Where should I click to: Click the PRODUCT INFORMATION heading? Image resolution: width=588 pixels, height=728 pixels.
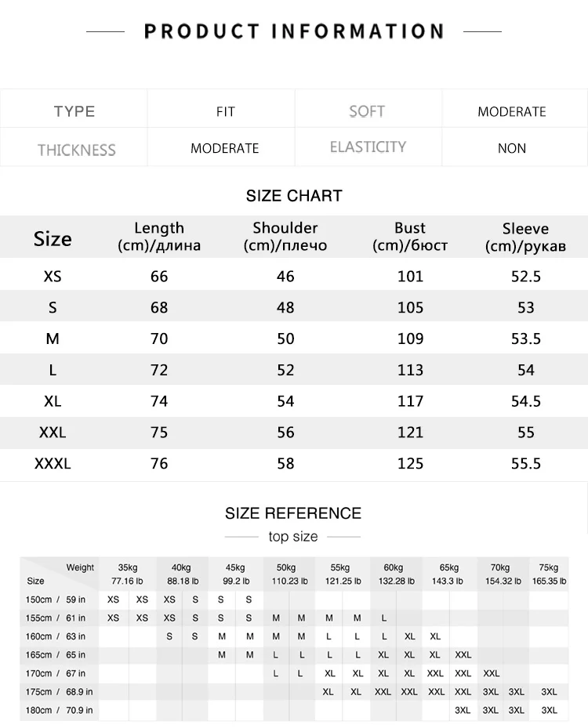[294, 31]
